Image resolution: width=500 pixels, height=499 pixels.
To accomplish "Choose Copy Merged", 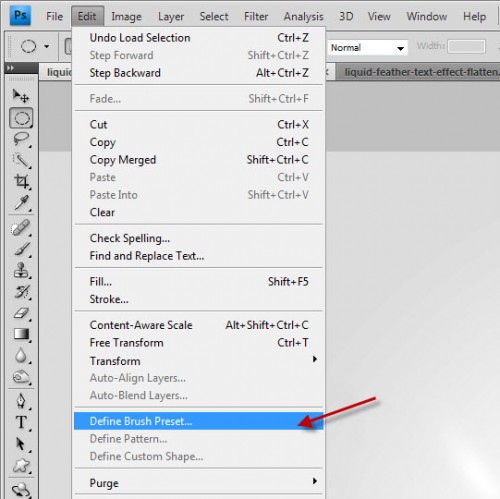I will coord(198,160).
